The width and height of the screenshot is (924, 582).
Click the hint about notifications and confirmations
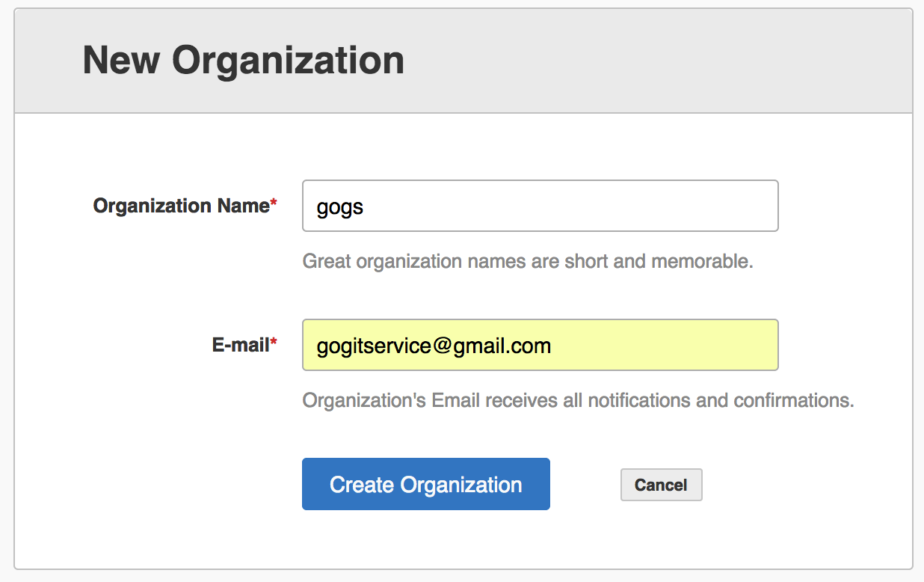pyautogui.click(x=578, y=400)
